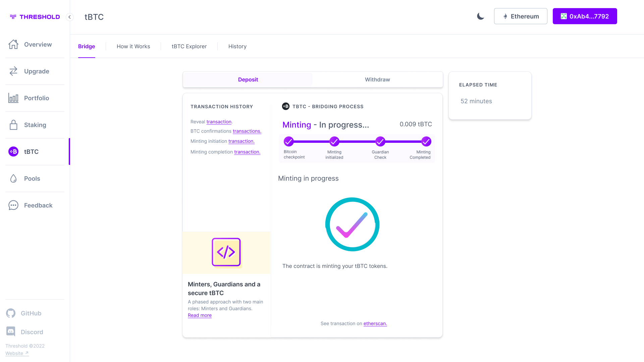Image resolution: width=644 pixels, height=362 pixels.
Task: Click the Guardian Check step checkmark
Action: tap(380, 141)
